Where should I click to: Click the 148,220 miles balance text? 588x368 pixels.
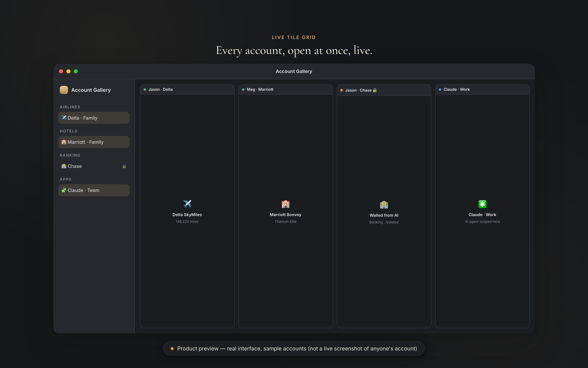click(x=187, y=221)
